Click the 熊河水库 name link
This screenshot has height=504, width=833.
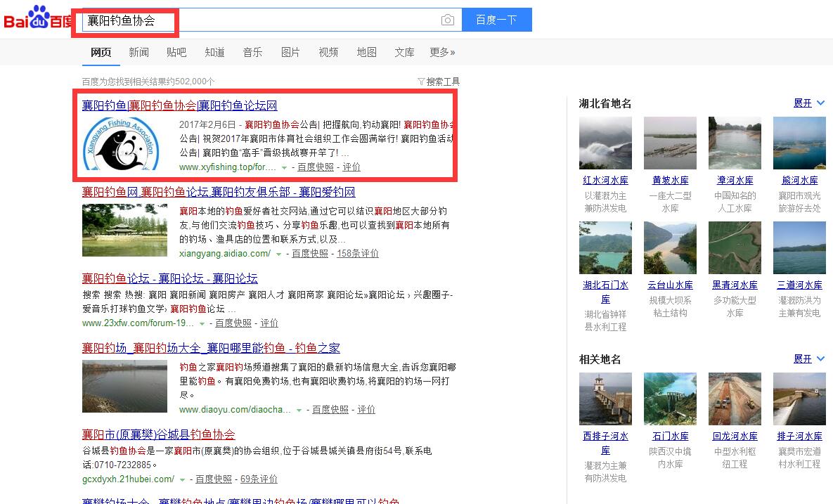(799, 181)
